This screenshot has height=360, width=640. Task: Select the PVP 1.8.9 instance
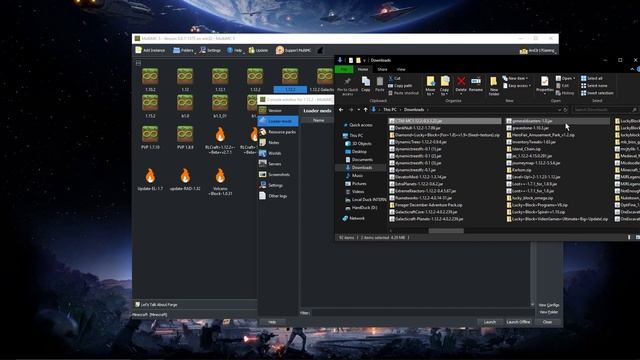[185, 138]
